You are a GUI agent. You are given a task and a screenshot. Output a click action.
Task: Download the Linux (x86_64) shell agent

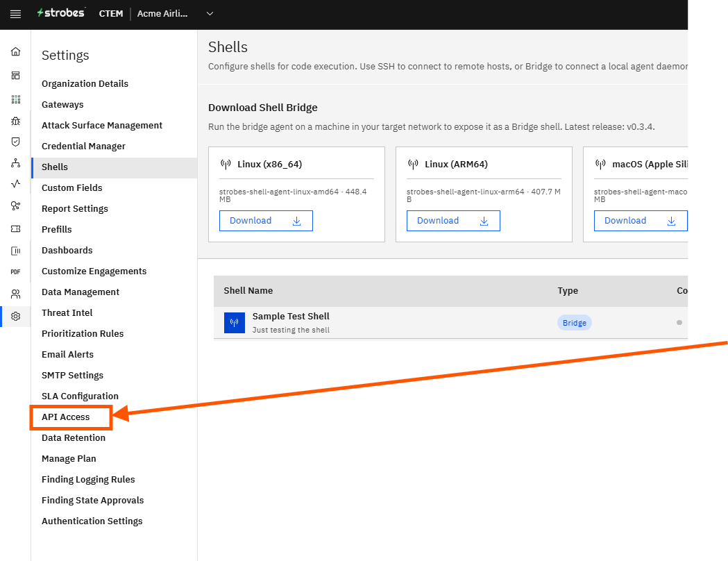pyautogui.click(x=266, y=221)
